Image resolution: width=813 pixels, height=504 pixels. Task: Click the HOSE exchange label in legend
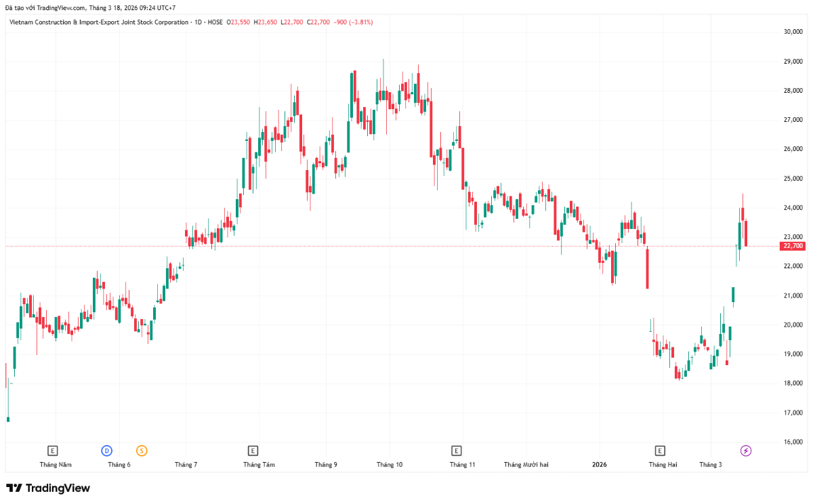point(215,22)
